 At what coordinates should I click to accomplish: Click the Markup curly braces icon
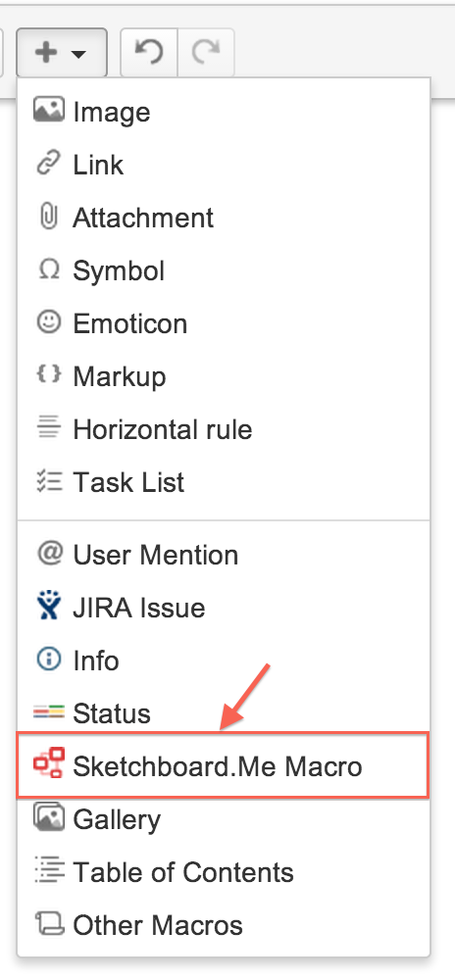pos(49,375)
